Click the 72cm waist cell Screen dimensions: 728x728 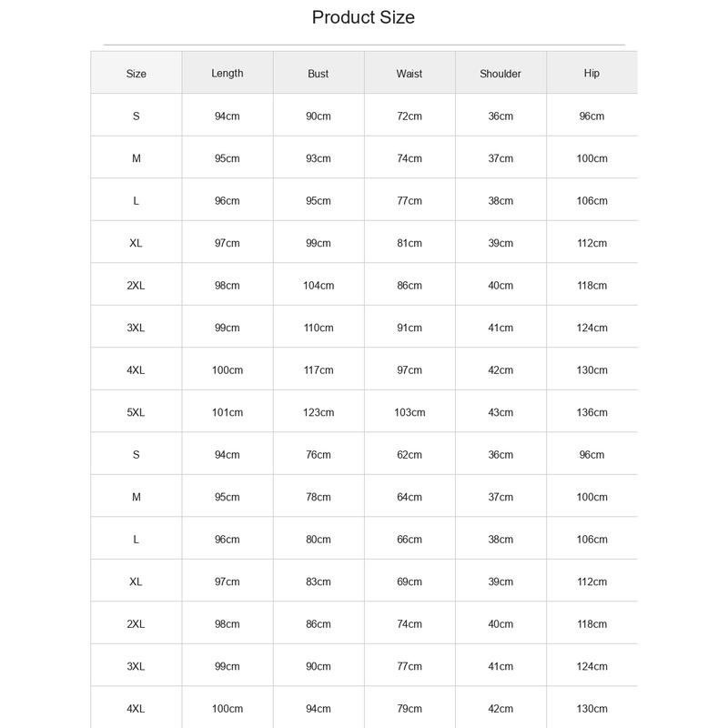pos(409,116)
